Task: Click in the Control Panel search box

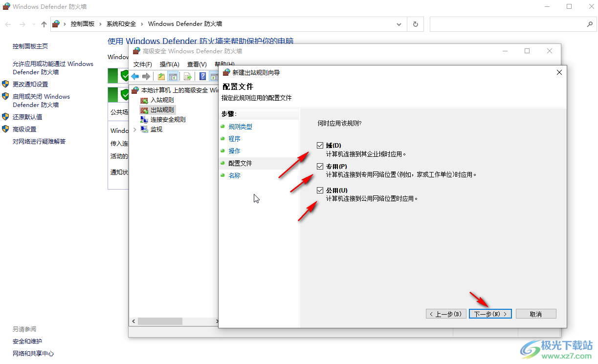Action: click(507, 24)
